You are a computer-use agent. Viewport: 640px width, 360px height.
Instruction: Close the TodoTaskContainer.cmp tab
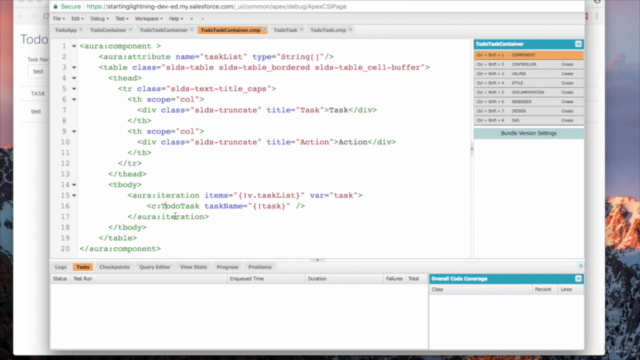click(x=264, y=30)
